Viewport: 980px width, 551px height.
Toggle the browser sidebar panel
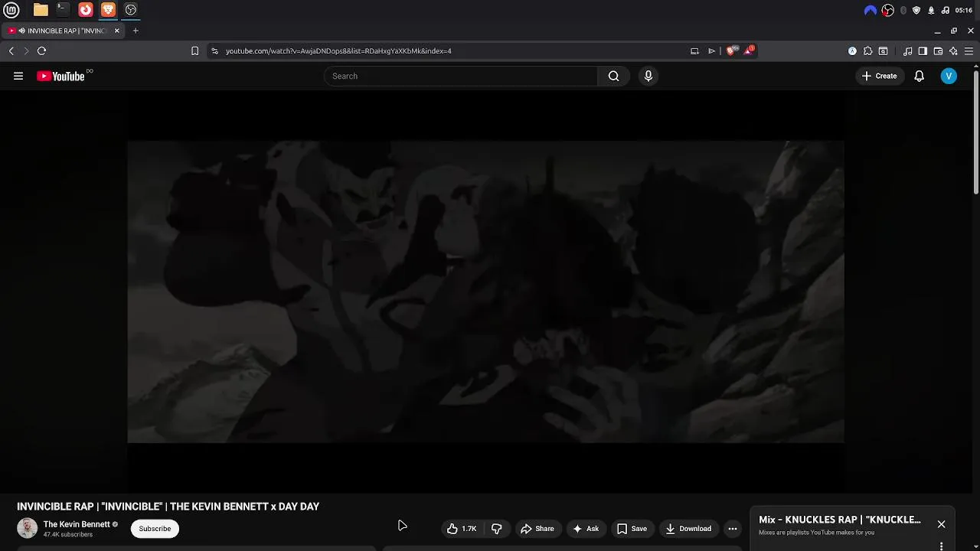coord(923,51)
